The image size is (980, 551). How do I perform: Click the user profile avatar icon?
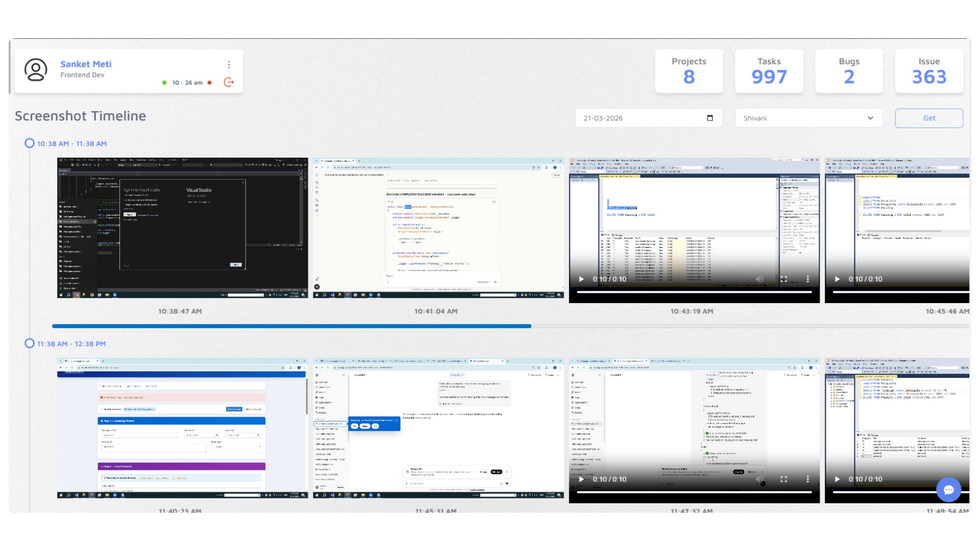pyautogui.click(x=36, y=70)
